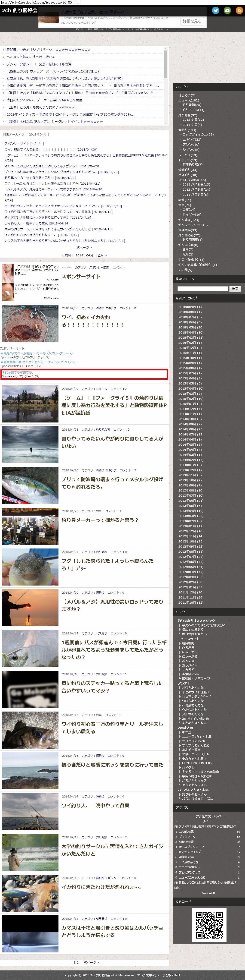Click the 2ch 釣り愛好会 site title

[19, 11]
